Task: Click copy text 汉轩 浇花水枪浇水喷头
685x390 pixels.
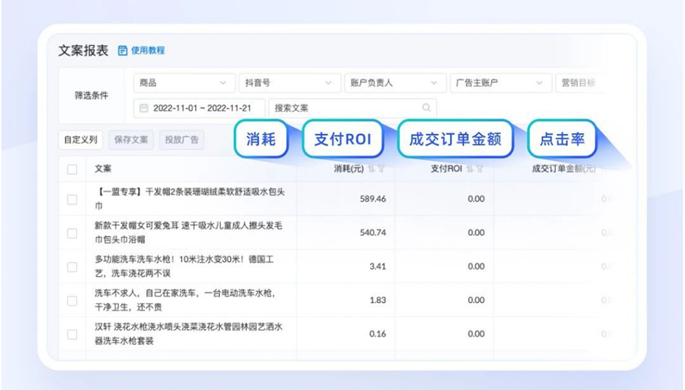Action: click(x=189, y=334)
